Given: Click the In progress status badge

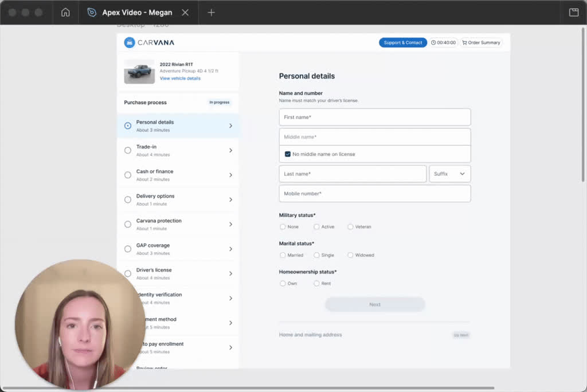Looking at the screenshot, I should click(220, 103).
